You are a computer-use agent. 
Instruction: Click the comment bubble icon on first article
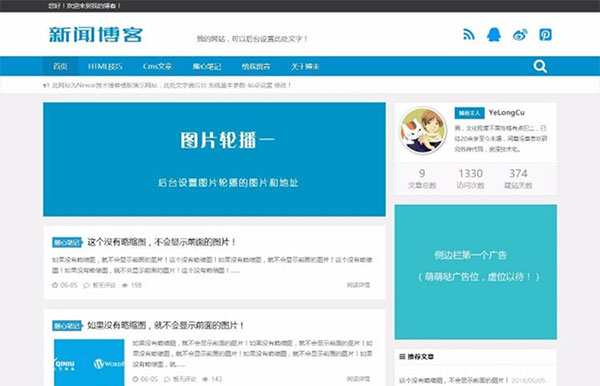pyautogui.click(x=87, y=285)
